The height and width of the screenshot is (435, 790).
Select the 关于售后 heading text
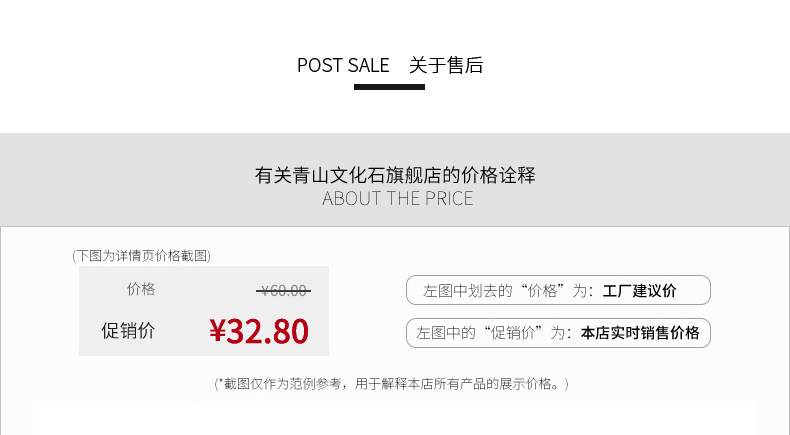tap(446, 66)
